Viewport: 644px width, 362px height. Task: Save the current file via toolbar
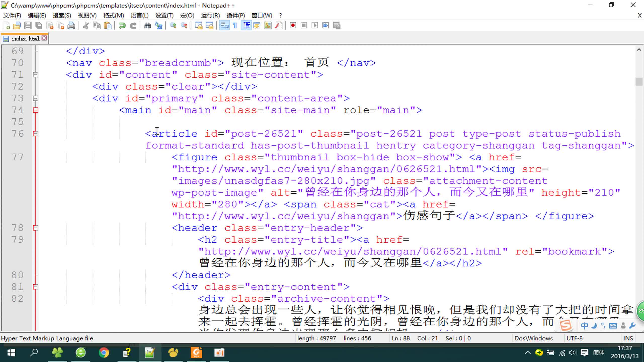[28, 25]
